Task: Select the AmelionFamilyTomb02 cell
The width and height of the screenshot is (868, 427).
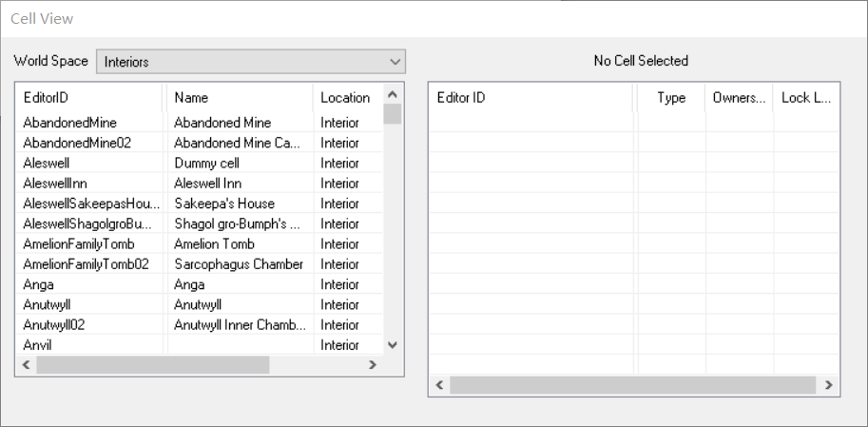Action: pos(86,264)
